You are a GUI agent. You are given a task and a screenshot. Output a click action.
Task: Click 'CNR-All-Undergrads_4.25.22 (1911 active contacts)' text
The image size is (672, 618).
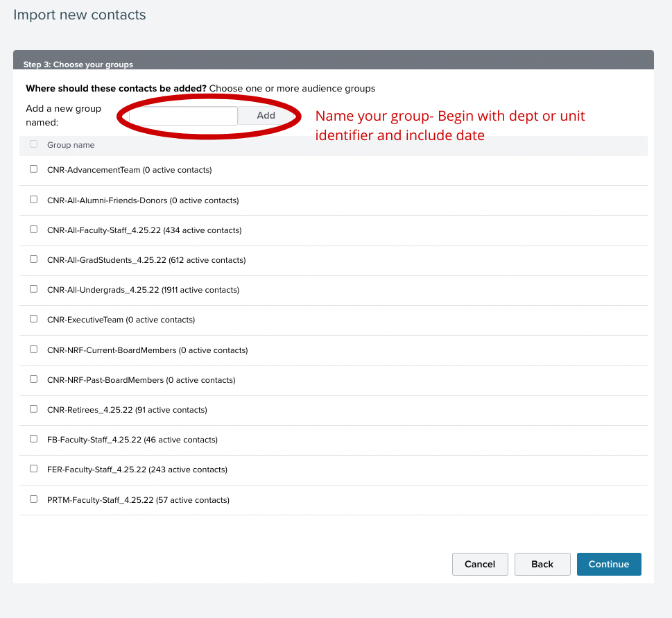143,290
